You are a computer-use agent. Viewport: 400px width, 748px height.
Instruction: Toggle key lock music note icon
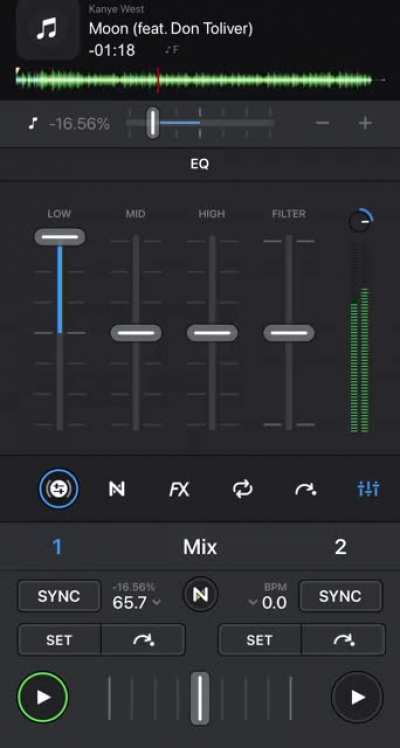(32, 124)
